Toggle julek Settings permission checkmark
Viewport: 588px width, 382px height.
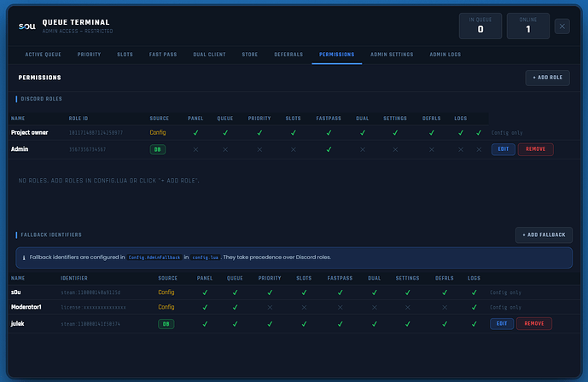click(x=407, y=324)
